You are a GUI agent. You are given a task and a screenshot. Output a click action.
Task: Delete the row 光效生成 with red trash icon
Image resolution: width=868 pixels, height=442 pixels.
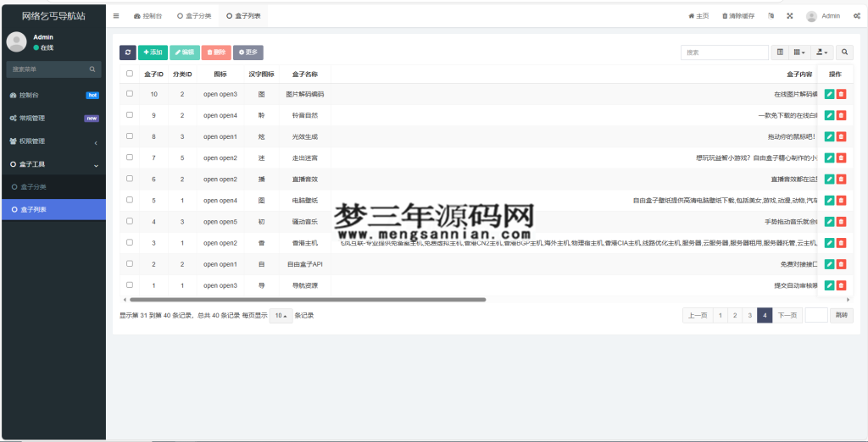tap(841, 136)
